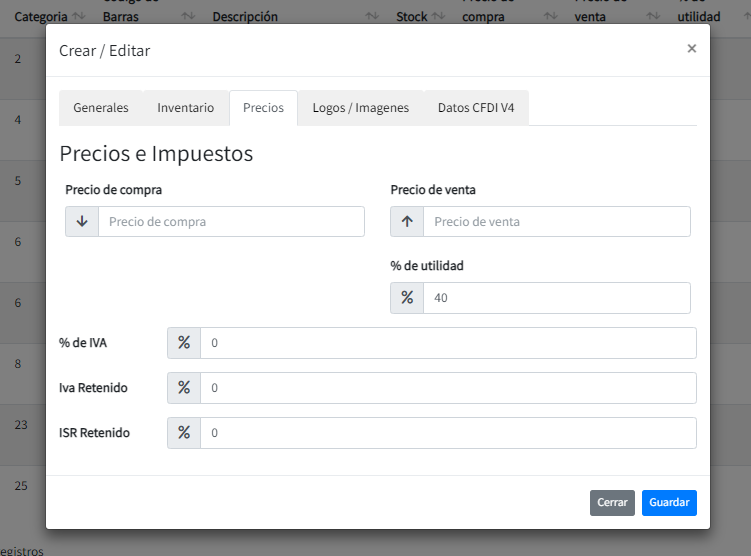Click the percent icon for ISR Retenido
The height and width of the screenshot is (556, 751).
[x=184, y=433]
